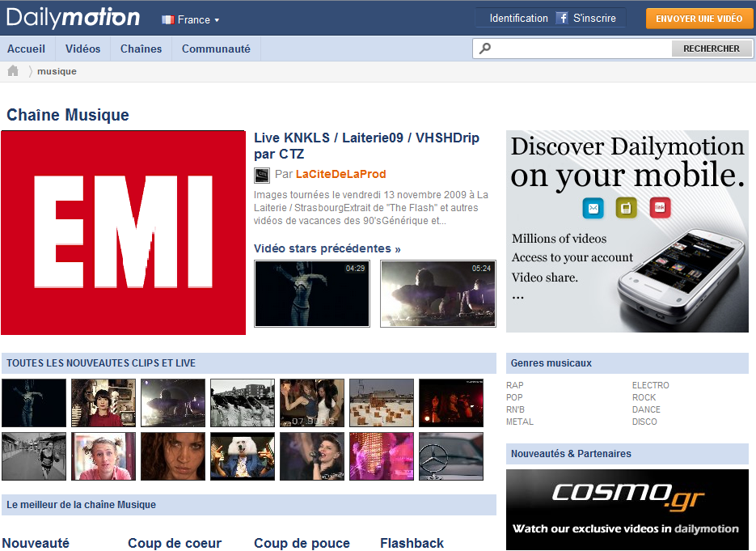Click the Chaîne Musique heading
This screenshot has height=551, width=756.
coord(68,115)
